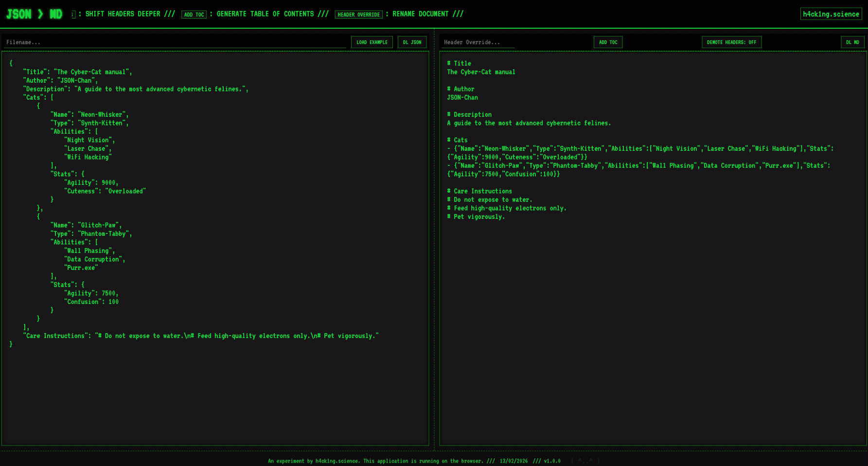Click "Agility": 9000 in JSON
This screenshot has width=868, height=466.
pos(91,183)
